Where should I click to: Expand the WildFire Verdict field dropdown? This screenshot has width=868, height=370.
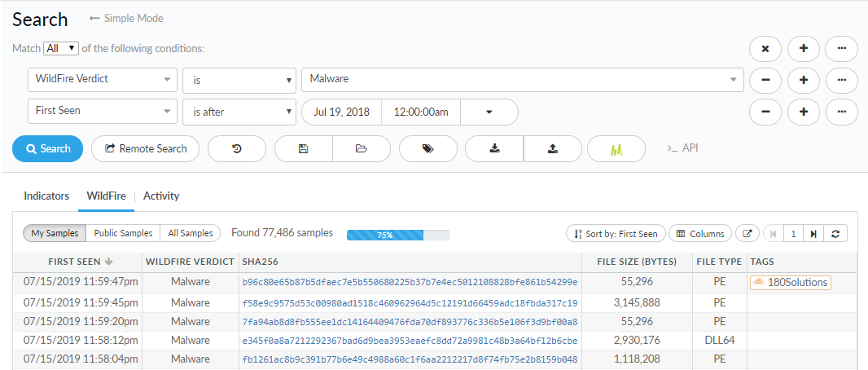click(102, 79)
